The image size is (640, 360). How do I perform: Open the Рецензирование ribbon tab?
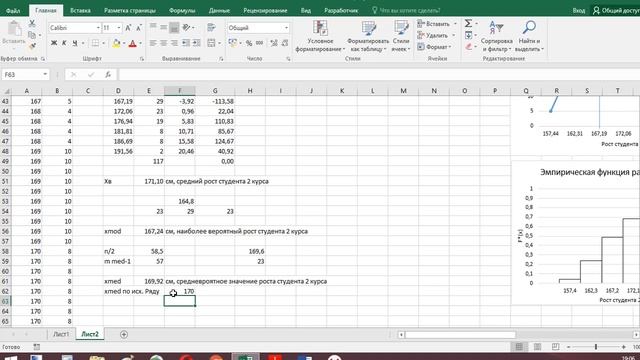[x=265, y=11]
